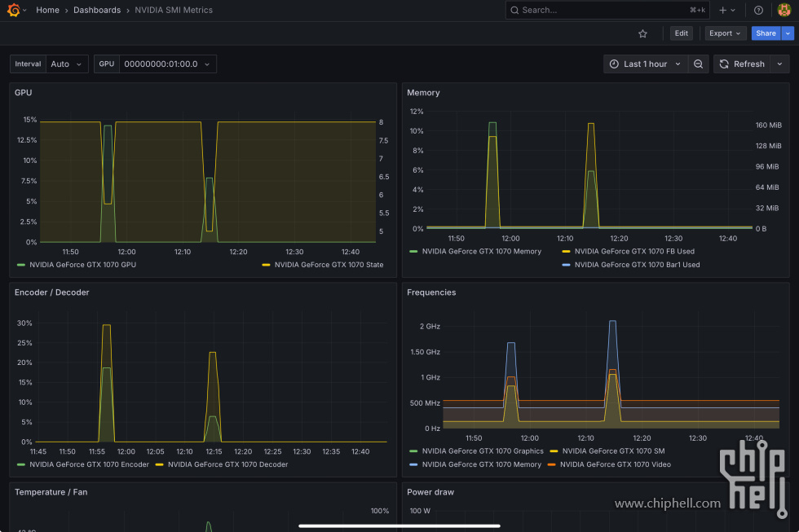
Task: Open the Export dropdown
Action: pos(724,33)
